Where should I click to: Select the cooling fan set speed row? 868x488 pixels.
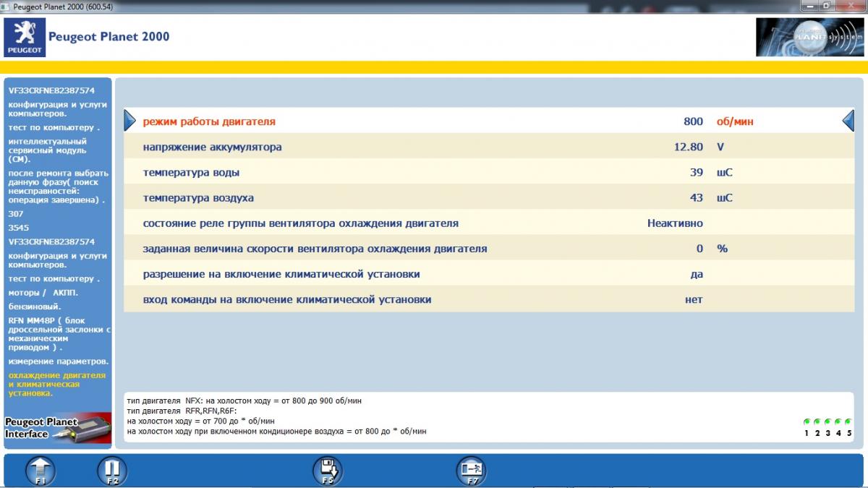pos(489,249)
